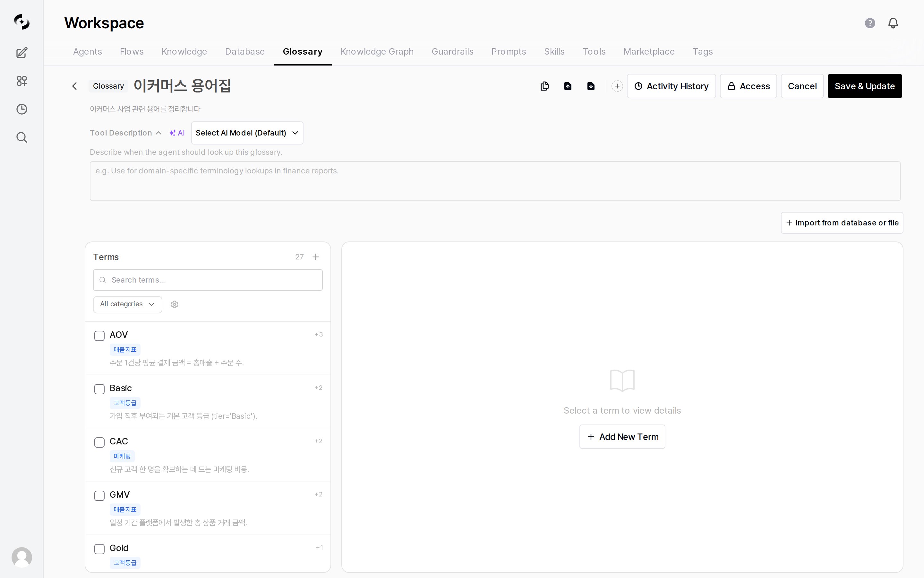The width and height of the screenshot is (924, 578).
Task: Check the AOV term checkbox
Action: pos(99,336)
